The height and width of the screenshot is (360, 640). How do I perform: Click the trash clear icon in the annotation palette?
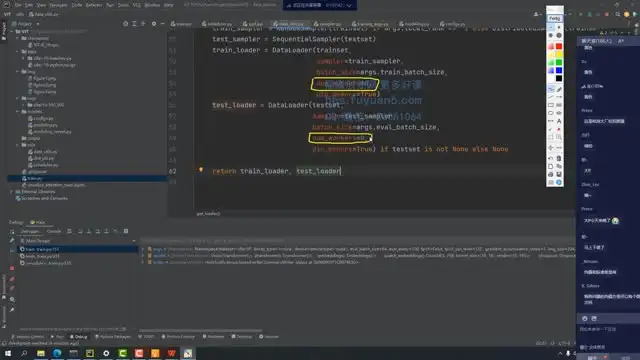click(x=559, y=158)
